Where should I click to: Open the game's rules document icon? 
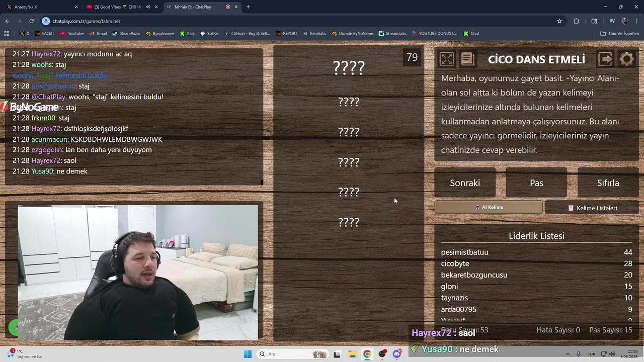[x=467, y=59]
